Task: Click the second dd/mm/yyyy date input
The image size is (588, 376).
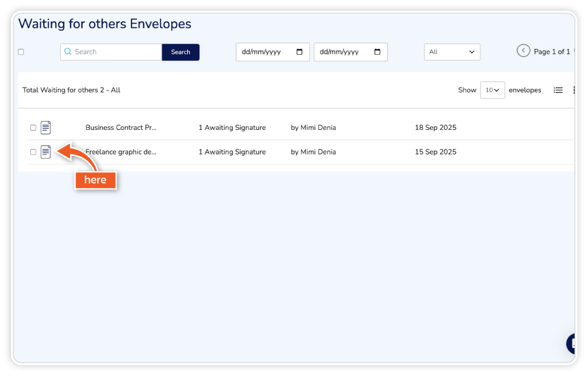Action: (345, 52)
